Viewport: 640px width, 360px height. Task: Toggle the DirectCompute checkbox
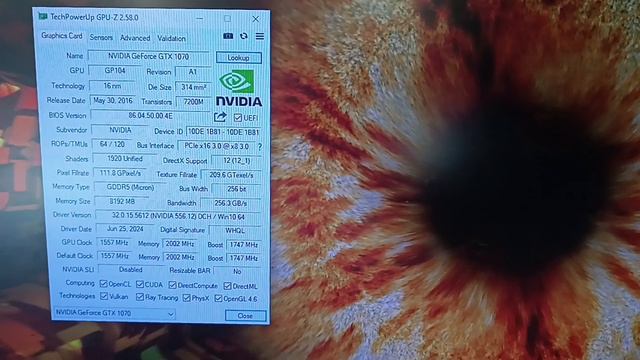pos(172,285)
